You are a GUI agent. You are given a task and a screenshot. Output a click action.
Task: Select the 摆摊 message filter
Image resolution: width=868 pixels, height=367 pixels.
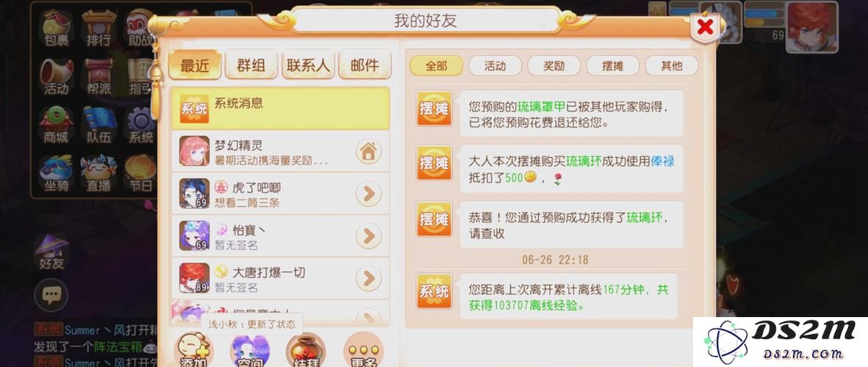[612, 66]
